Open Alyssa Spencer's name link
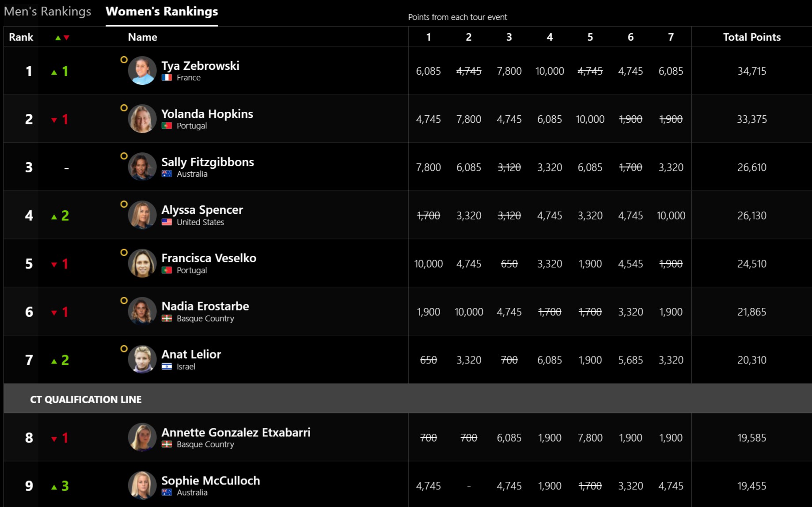This screenshot has width=812, height=507. tap(202, 210)
